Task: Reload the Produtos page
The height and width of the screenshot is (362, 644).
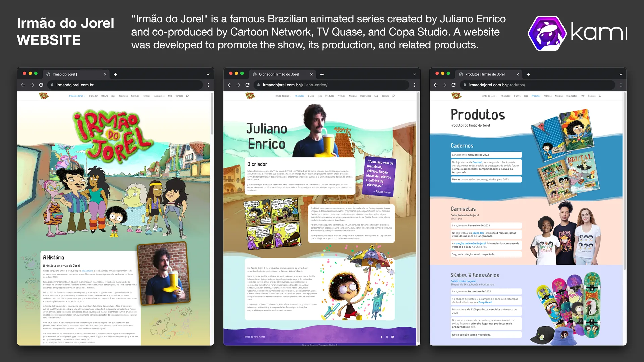Action: tap(453, 85)
